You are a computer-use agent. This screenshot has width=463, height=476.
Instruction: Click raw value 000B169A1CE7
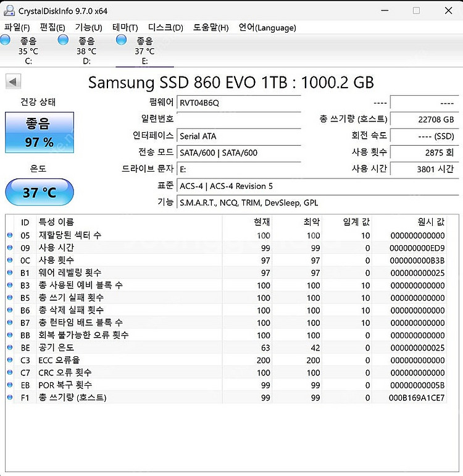tap(417, 398)
